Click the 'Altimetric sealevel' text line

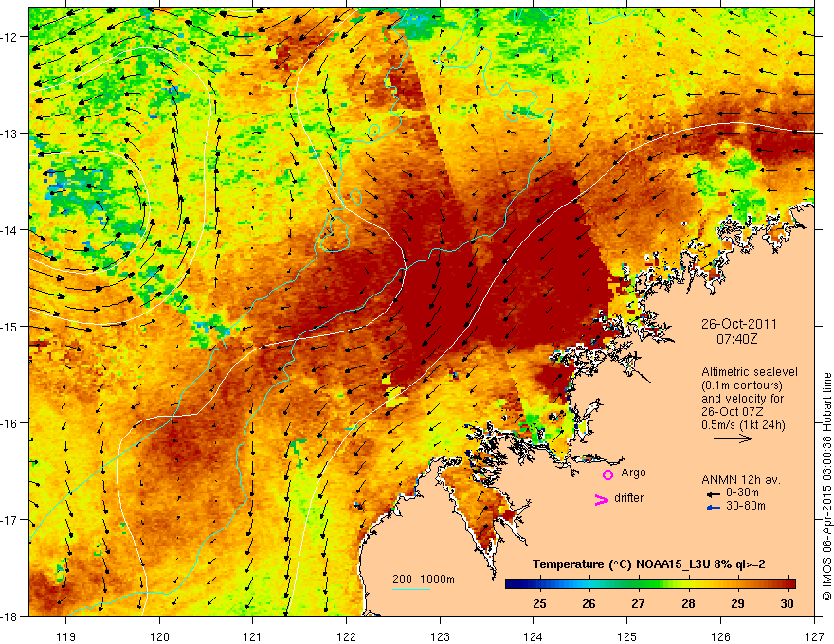pyautogui.click(x=750, y=372)
